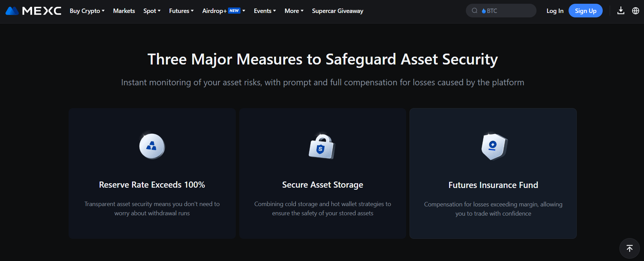The image size is (644, 261).
Task: Click the scroll-to-top arrow button
Action: (x=629, y=248)
